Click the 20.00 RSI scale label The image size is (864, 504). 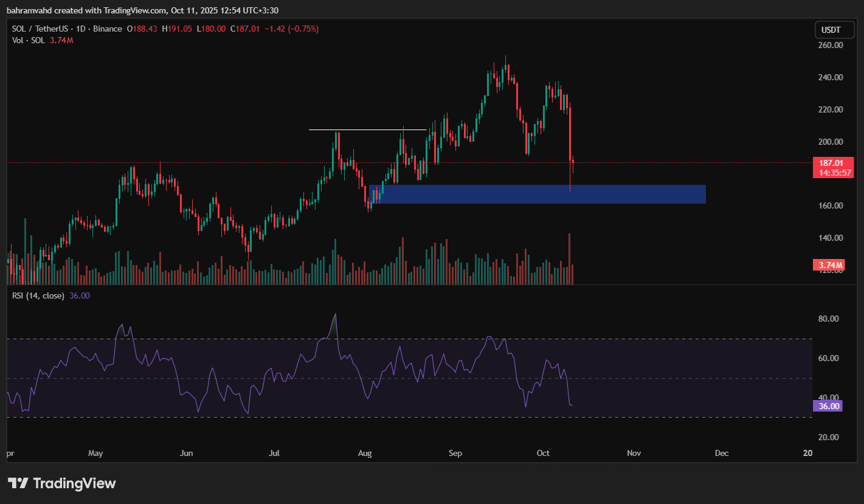point(830,437)
